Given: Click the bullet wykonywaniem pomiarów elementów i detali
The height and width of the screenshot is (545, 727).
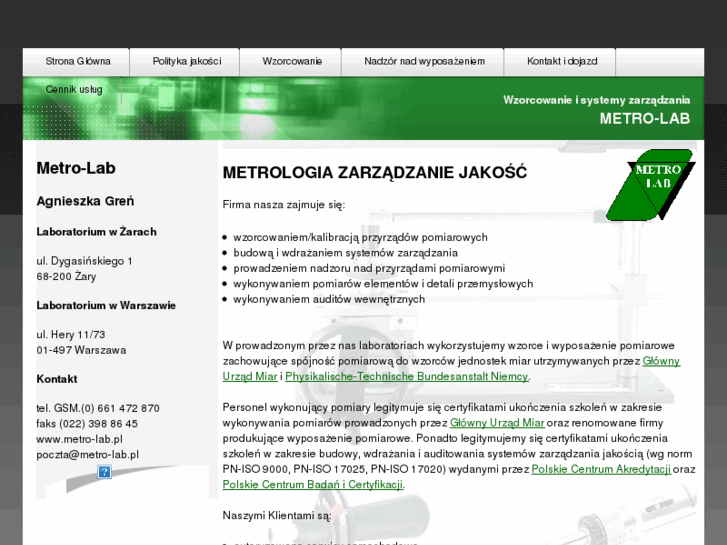Looking at the screenshot, I should 383,283.
